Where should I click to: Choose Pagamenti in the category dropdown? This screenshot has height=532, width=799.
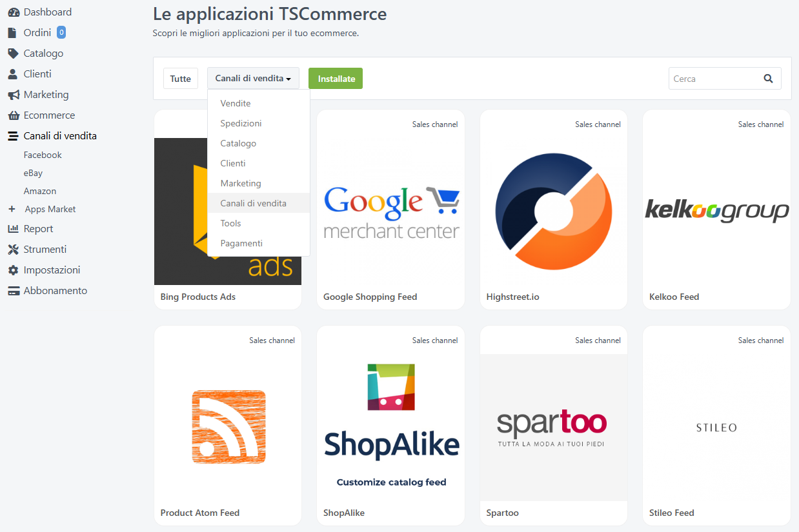click(241, 243)
